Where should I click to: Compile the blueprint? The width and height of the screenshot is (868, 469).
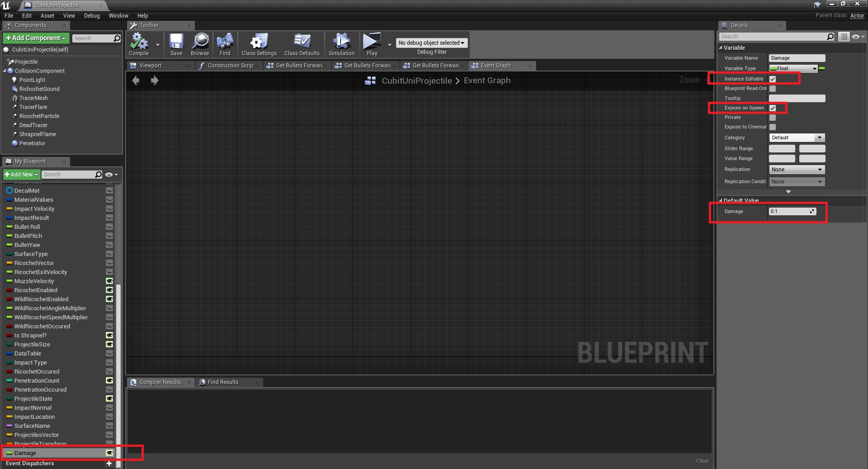pyautogui.click(x=138, y=44)
